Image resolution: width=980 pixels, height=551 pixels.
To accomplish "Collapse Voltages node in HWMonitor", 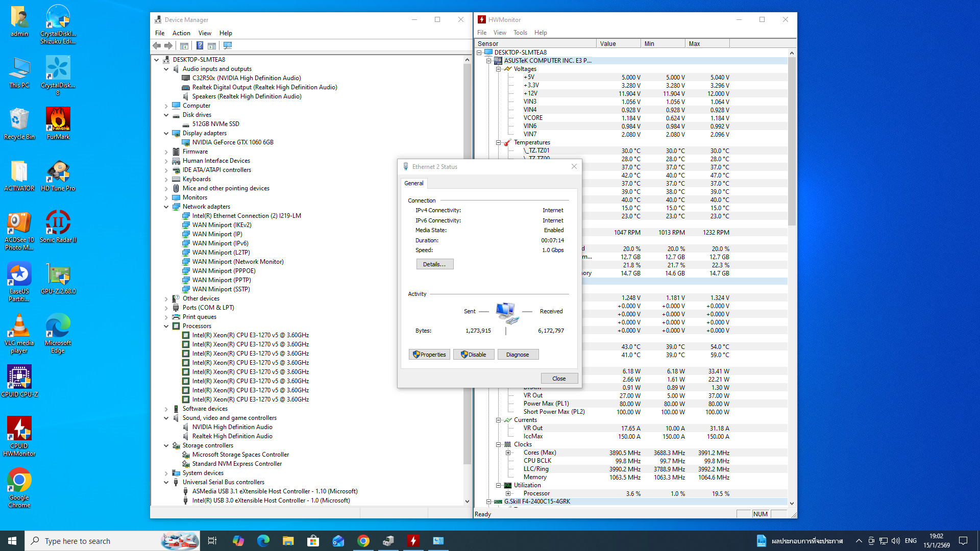I will pyautogui.click(x=499, y=69).
